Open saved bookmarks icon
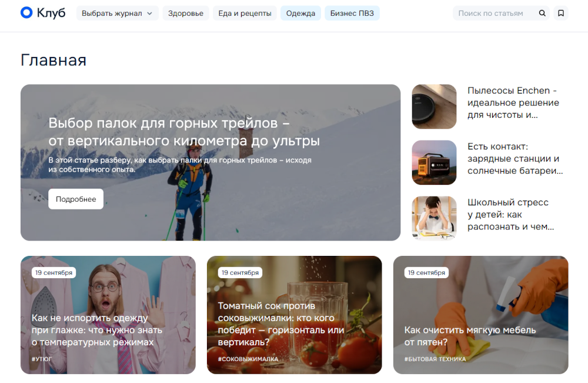This screenshot has height=383, width=588. click(x=561, y=13)
